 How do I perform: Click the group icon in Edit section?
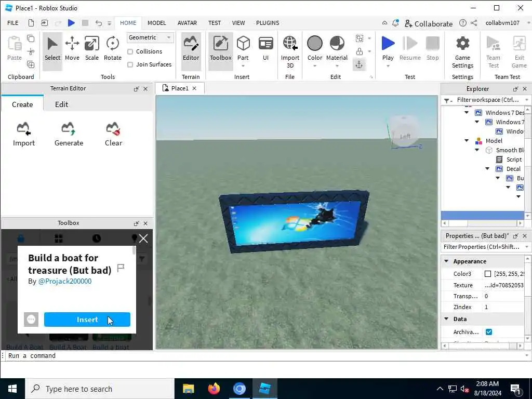pyautogui.click(x=360, y=38)
